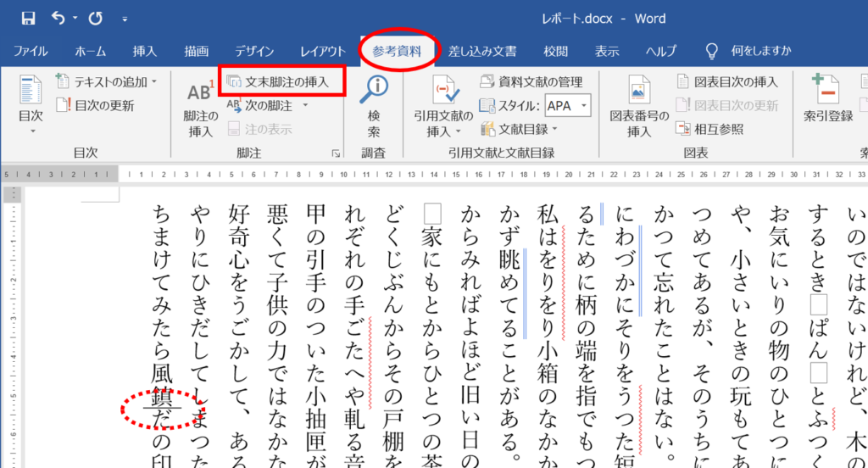Open the 描画 tab
The width and height of the screenshot is (868, 468).
[x=197, y=51]
